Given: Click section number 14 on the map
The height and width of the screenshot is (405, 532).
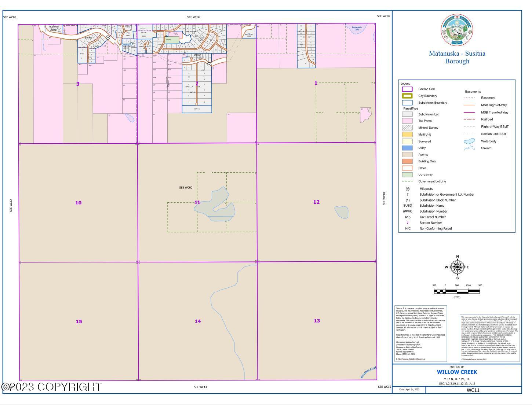Looking at the screenshot, I should pyautogui.click(x=198, y=321).
